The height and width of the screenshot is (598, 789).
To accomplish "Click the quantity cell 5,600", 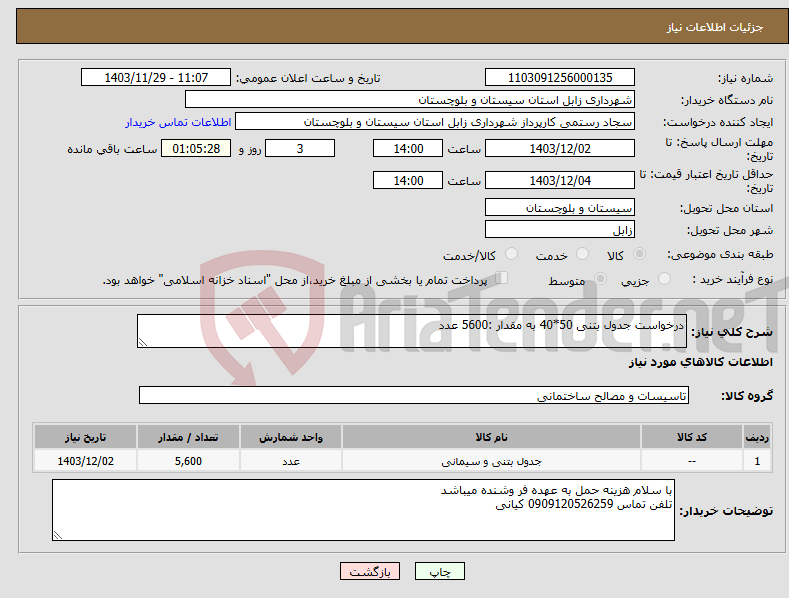I will (x=188, y=461).
